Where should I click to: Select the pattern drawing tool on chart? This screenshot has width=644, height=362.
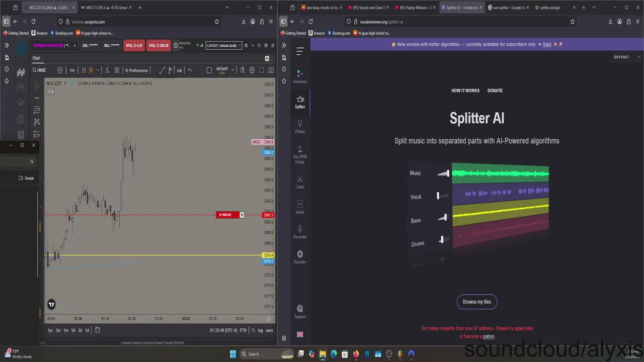(37, 122)
